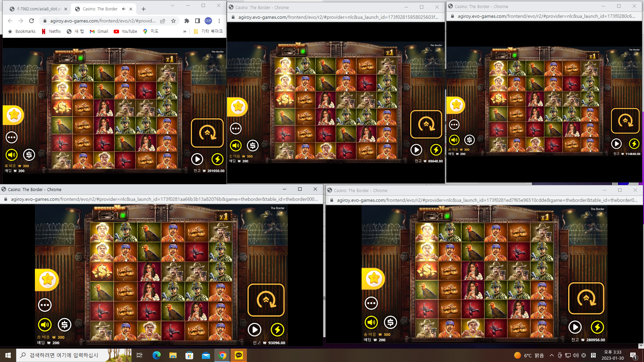Viewport: 644px width, 362px height.
Task: Spin the reels in the 201050.00 balance game
Action: click(x=207, y=133)
